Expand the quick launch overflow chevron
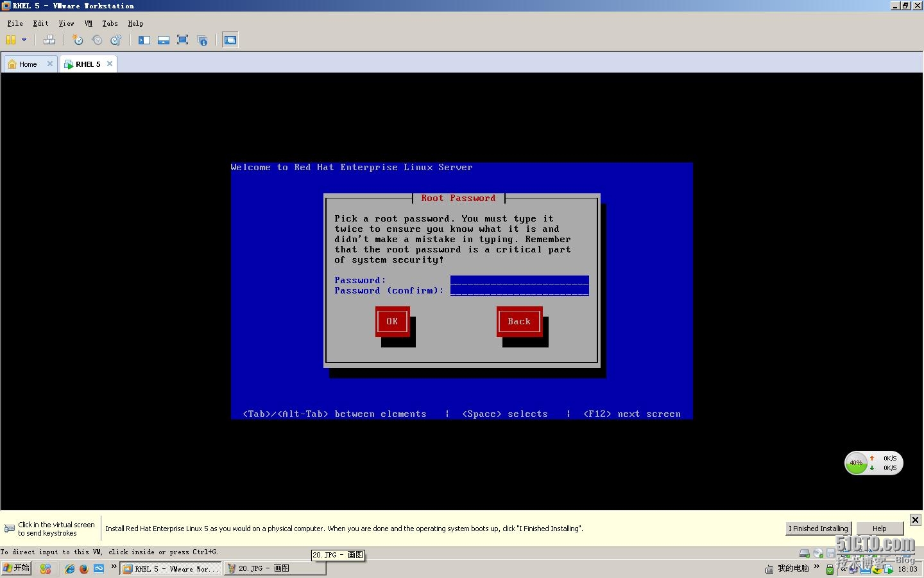The image size is (924, 578). pyautogui.click(x=114, y=566)
